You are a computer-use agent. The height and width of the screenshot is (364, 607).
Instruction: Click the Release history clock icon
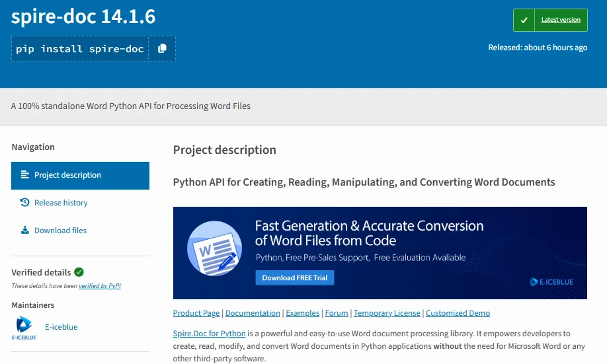[x=25, y=203]
